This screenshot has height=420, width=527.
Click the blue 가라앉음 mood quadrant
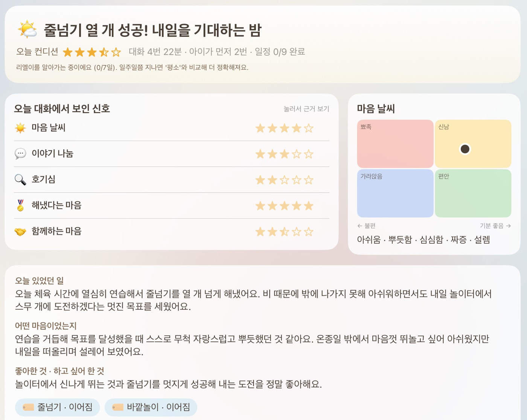coord(395,193)
